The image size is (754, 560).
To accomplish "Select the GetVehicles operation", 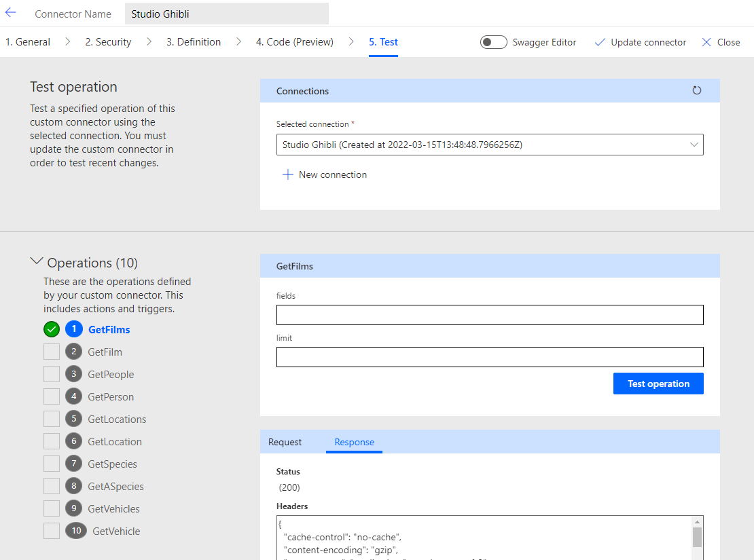I will 113,508.
